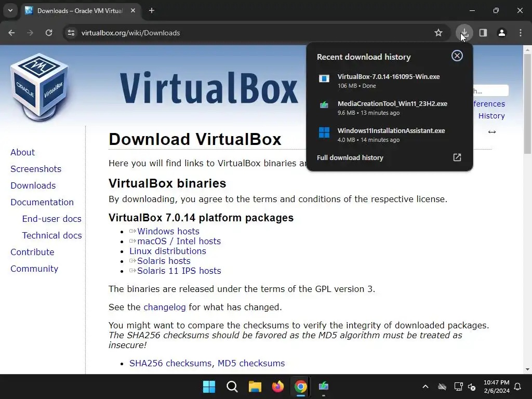Click the Windows11InstallationAssistant file icon
Screen dimensions: 532x399
click(324, 132)
